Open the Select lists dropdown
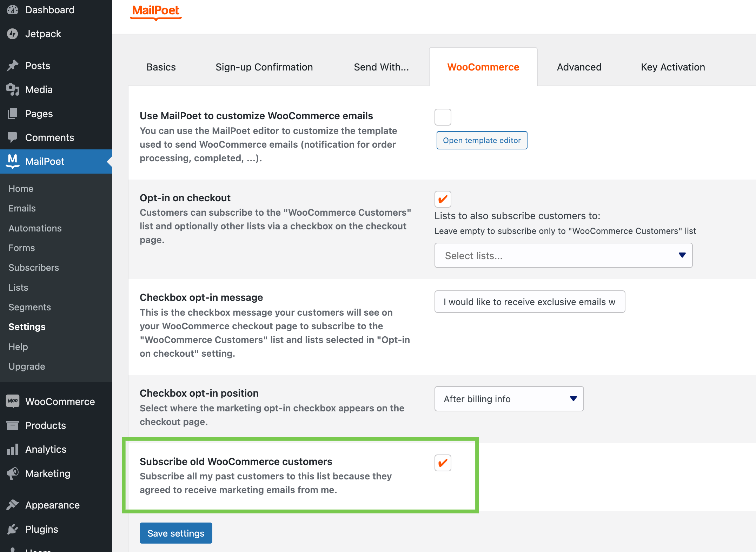Screen dimensions: 756x552 [563, 255]
